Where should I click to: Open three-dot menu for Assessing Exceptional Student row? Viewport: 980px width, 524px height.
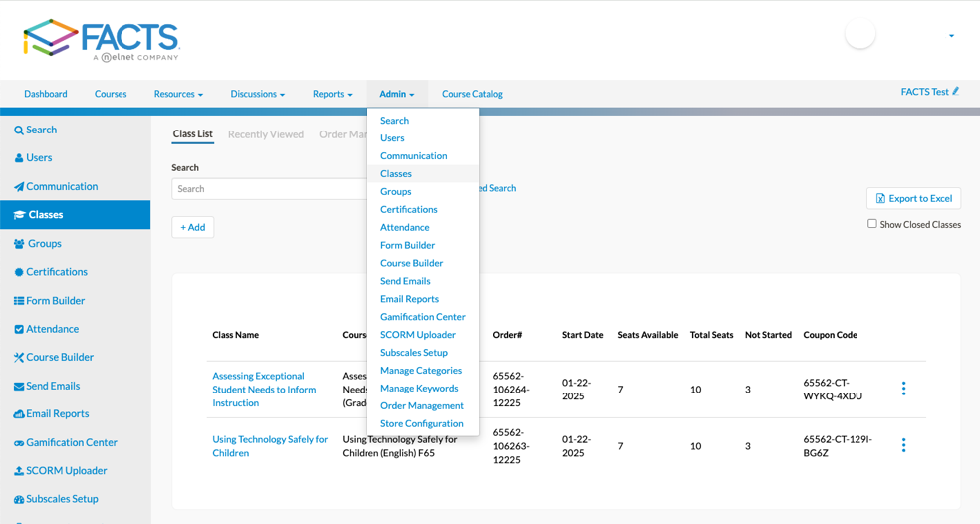[x=903, y=389]
